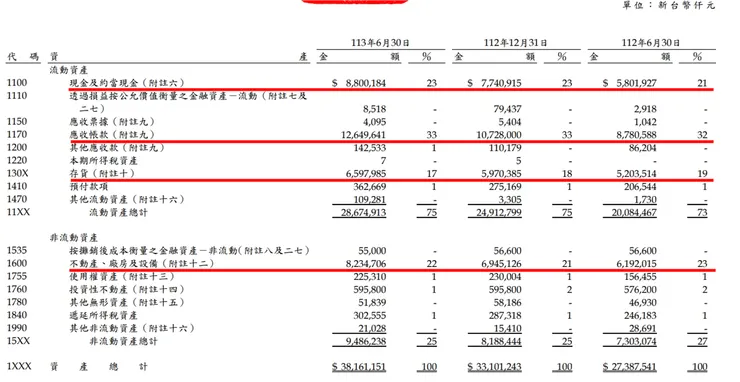Screen dimensions: 740x382
Task: Select non-current total 8,188,444
Action: (x=501, y=341)
